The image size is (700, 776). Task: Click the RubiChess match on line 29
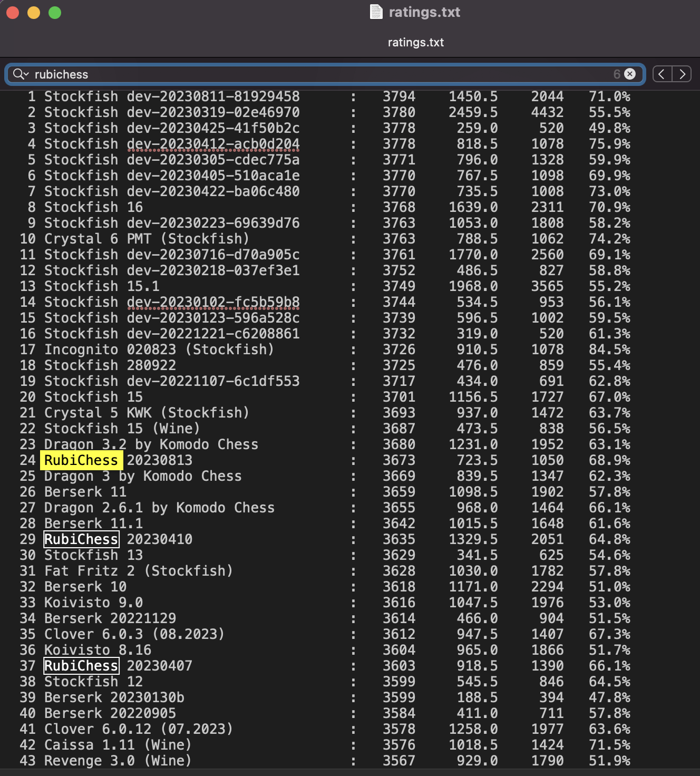(81, 539)
